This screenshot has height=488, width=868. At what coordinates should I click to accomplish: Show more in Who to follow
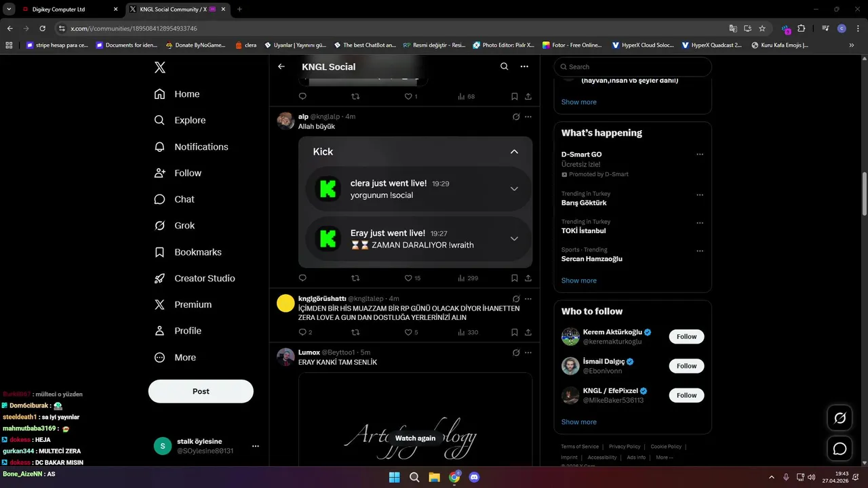click(579, 422)
